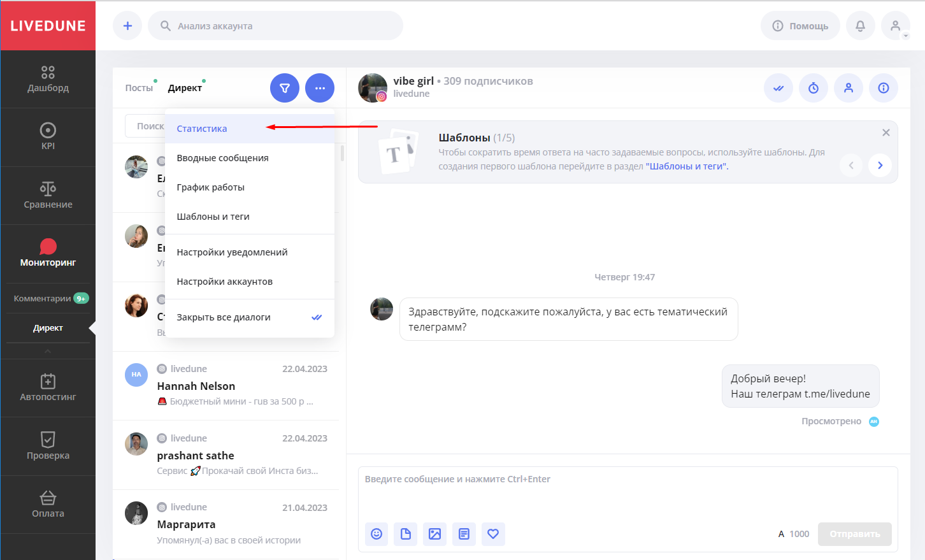Open the emoji picker

(376, 534)
